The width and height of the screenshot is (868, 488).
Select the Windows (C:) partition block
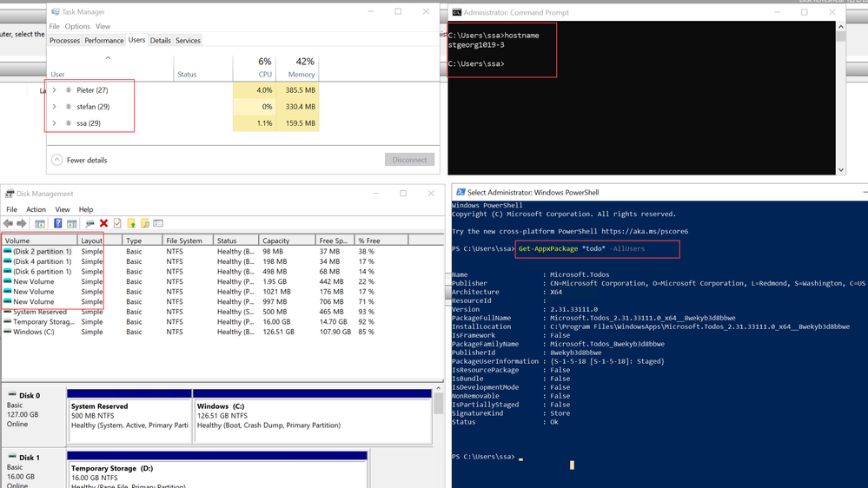pos(312,416)
